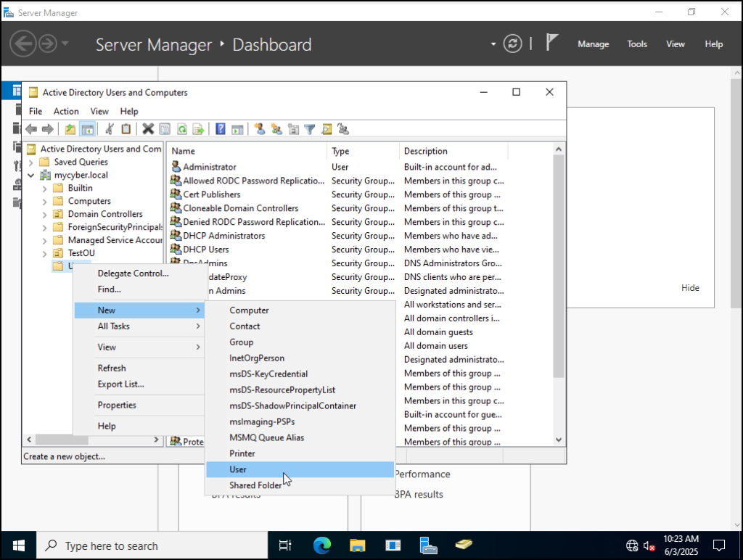Click the list pane vertical scrollbar

click(x=559, y=265)
